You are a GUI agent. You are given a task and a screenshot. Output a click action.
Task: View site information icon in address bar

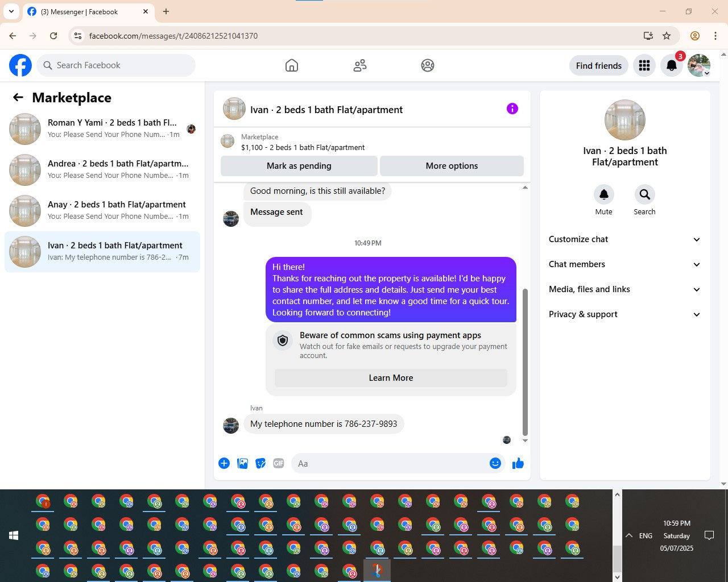tap(78, 36)
